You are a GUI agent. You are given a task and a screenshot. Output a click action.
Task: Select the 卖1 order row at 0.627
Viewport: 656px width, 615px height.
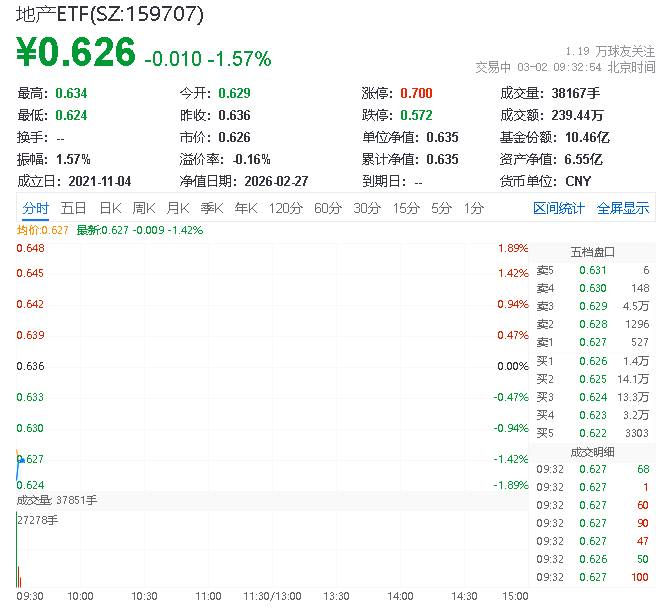pos(592,342)
